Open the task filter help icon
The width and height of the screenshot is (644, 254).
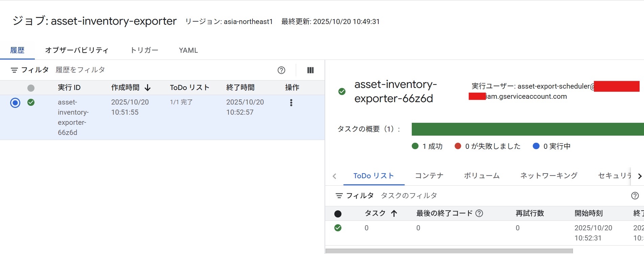635,196
